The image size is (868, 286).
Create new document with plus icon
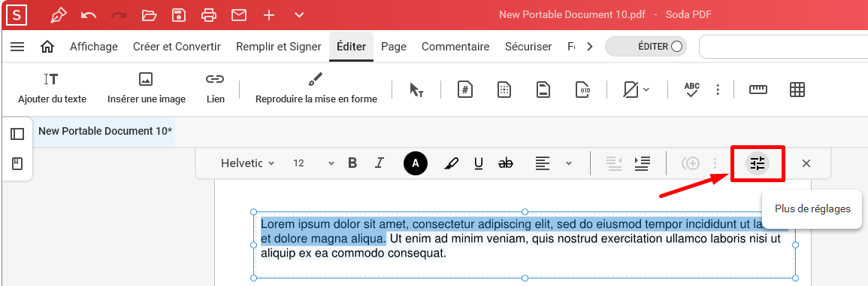269,15
